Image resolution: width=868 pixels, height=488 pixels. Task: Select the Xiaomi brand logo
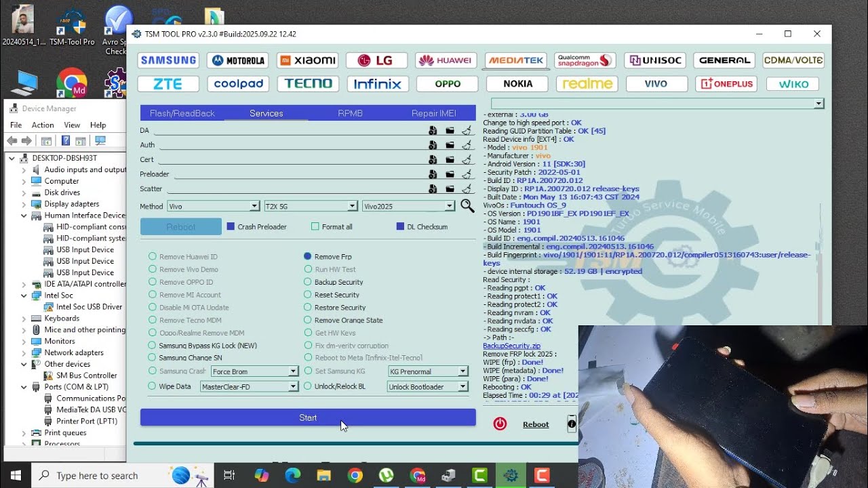[307, 60]
